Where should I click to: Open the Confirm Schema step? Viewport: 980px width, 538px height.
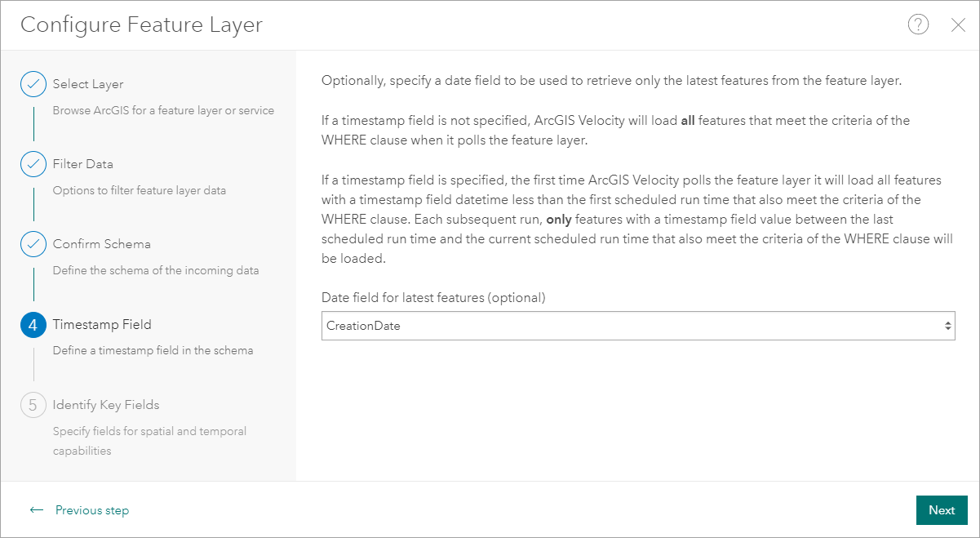click(101, 244)
